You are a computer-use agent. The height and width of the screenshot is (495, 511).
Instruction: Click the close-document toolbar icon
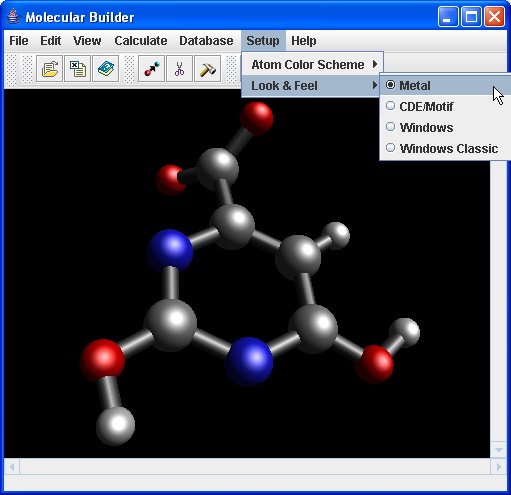[x=77, y=69]
